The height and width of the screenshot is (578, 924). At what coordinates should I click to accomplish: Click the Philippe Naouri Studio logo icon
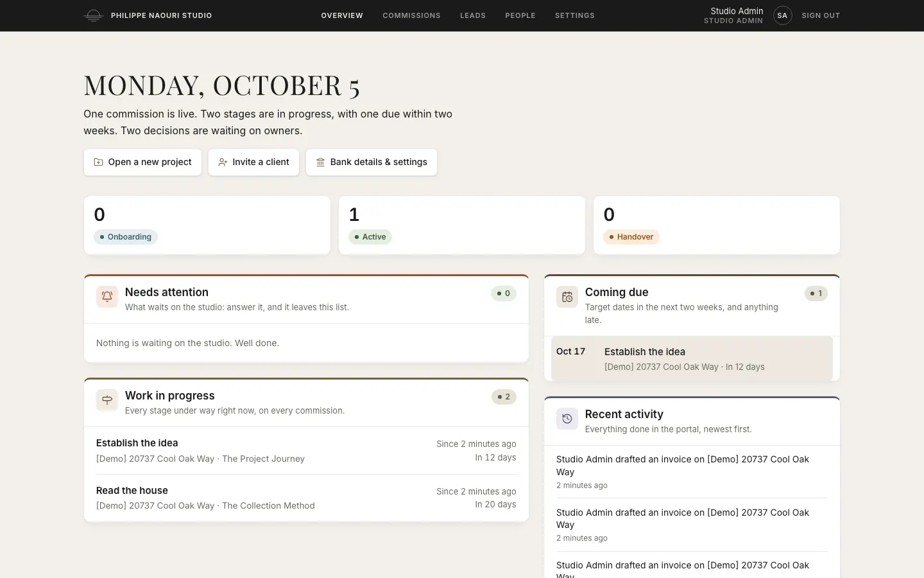pos(94,15)
